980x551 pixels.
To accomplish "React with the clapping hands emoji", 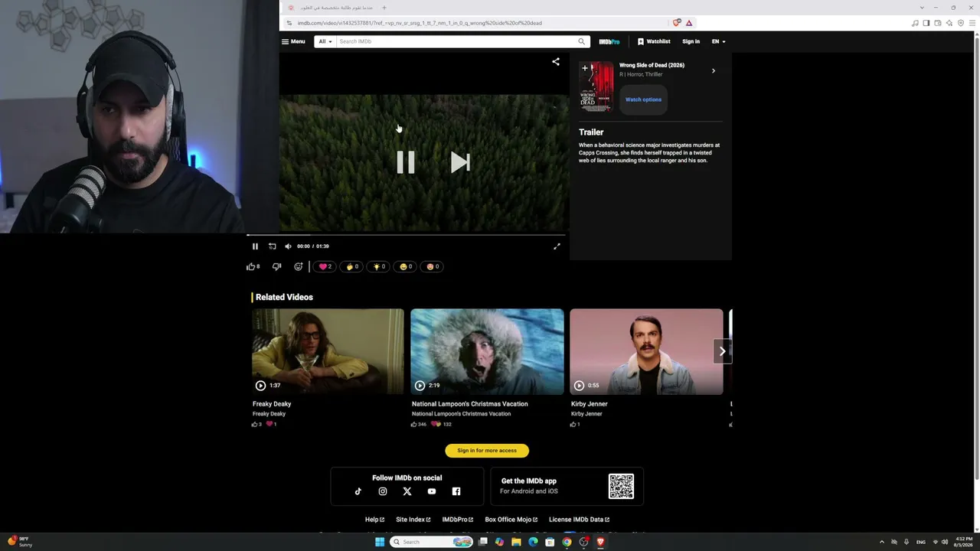I will point(352,266).
